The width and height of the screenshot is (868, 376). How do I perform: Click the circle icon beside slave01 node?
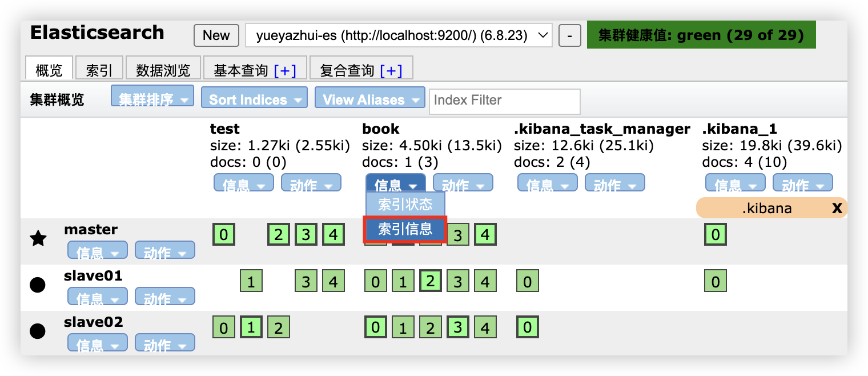click(x=38, y=285)
